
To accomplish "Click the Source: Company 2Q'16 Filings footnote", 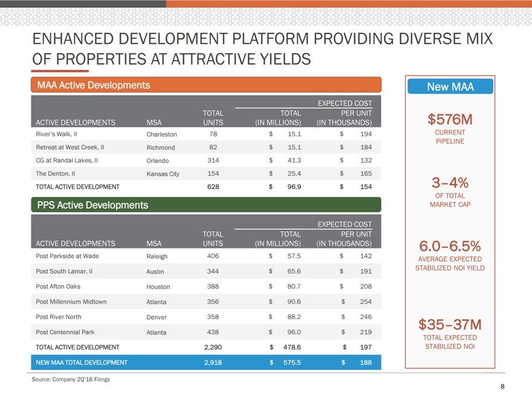I will [x=71, y=379].
